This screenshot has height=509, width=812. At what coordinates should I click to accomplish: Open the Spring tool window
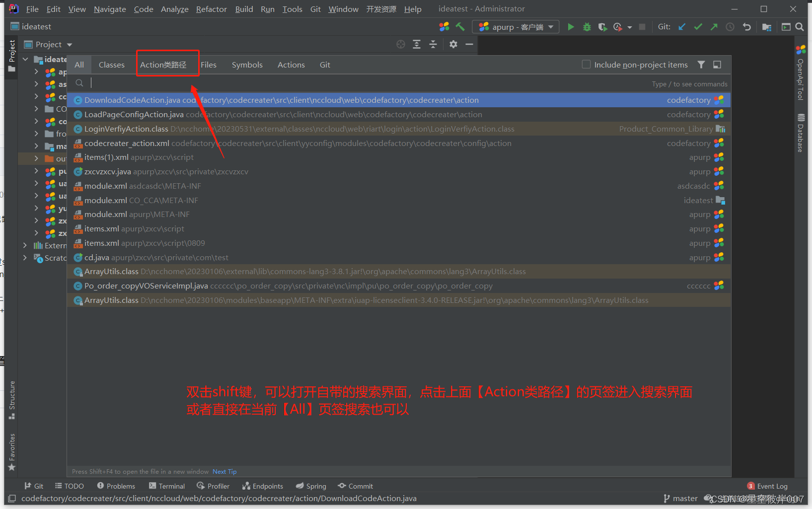311,486
